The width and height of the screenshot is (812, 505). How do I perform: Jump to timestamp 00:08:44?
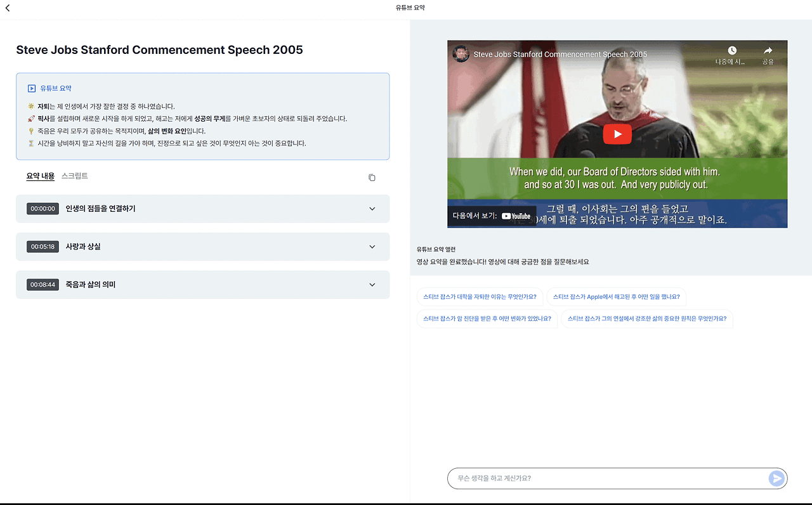[x=43, y=285]
